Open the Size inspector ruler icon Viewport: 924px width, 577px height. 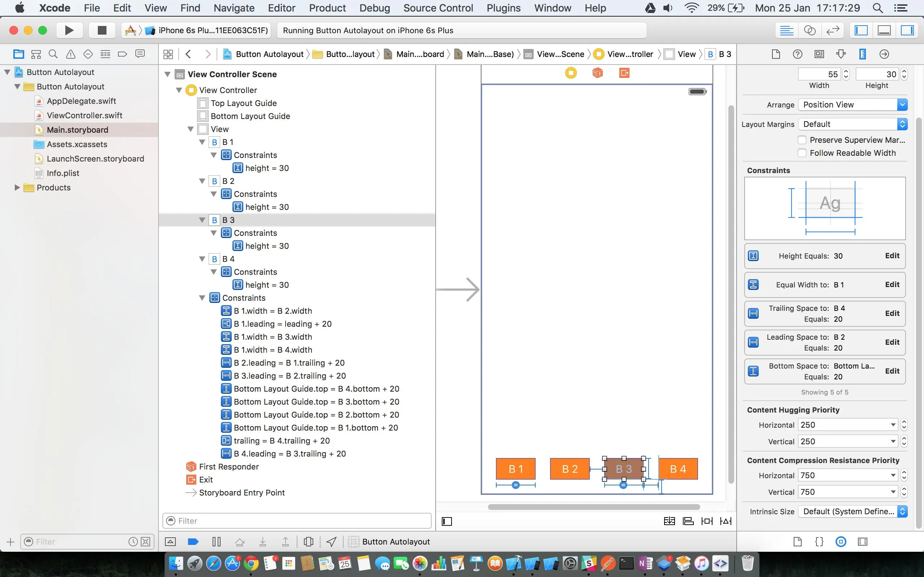tap(862, 54)
